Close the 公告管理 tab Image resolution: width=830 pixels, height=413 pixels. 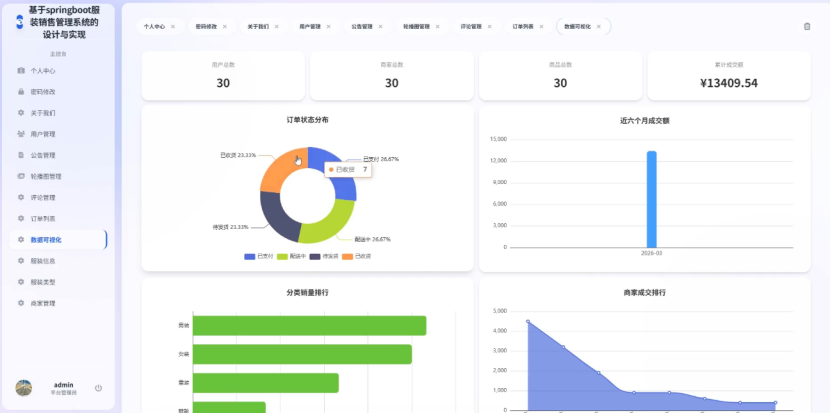point(380,26)
